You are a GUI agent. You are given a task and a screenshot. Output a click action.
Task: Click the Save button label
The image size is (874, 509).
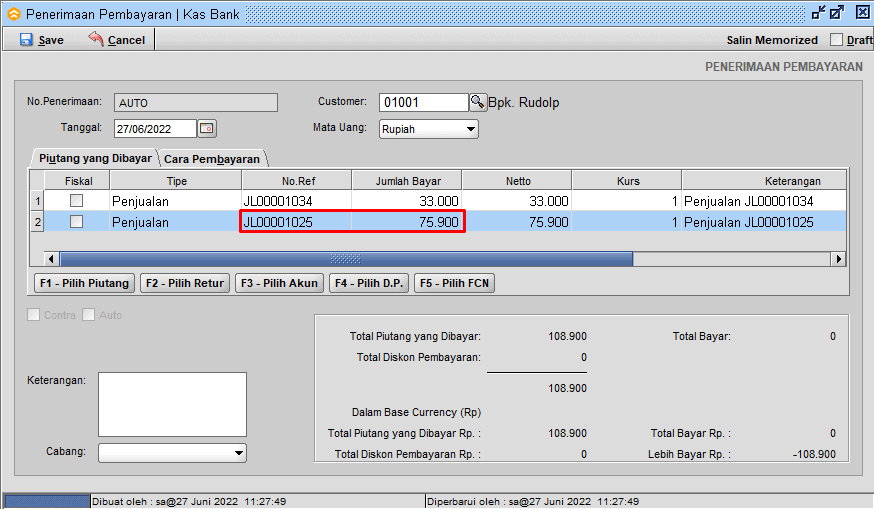[51, 40]
